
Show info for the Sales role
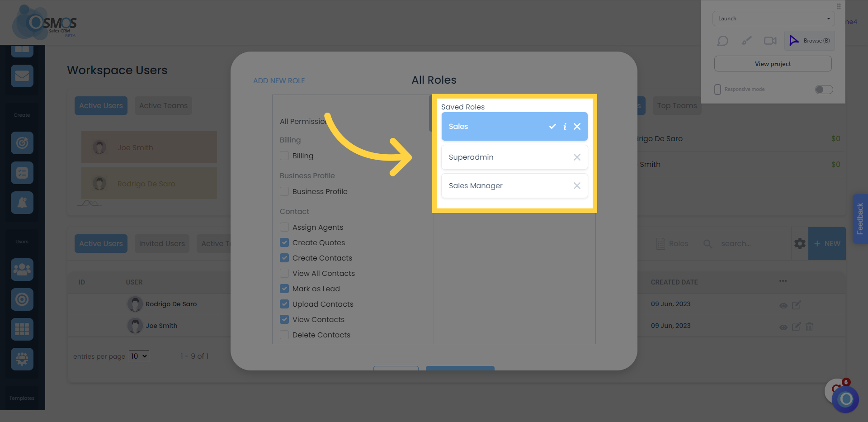pyautogui.click(x=565, y=127)
